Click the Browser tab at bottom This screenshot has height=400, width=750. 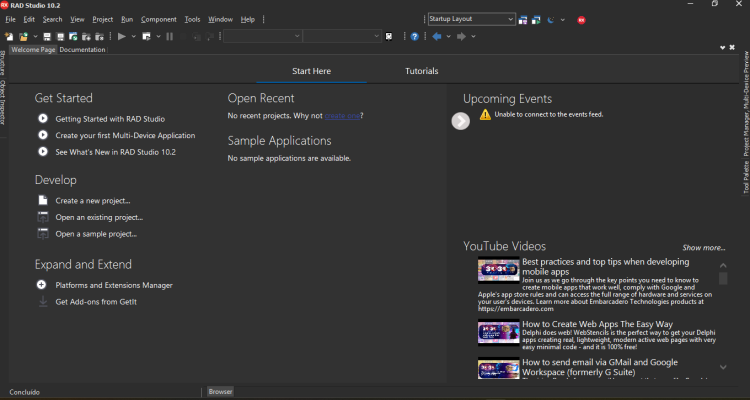(x=220, y=391)
